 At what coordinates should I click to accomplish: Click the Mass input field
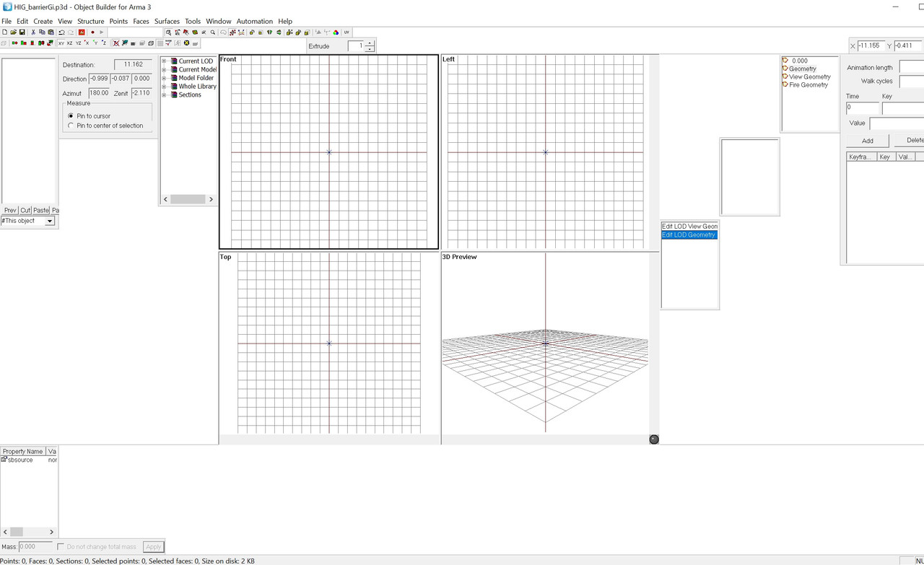(35, 547)
